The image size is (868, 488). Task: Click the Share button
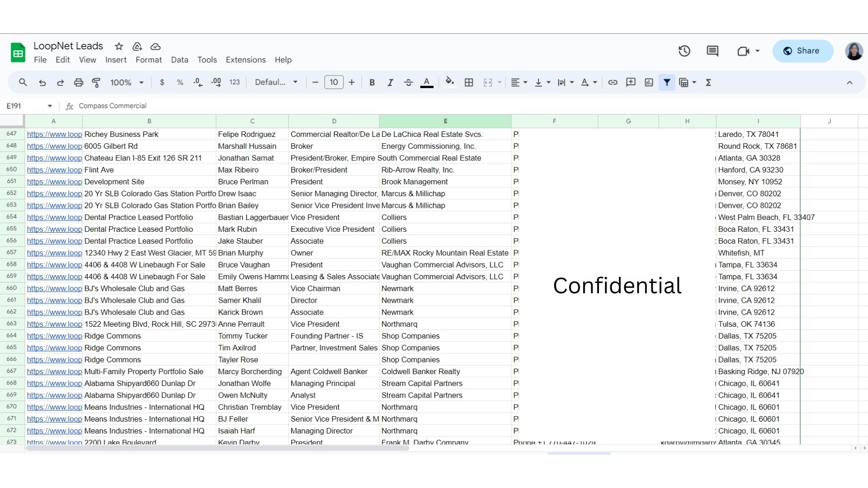[802, 51]
